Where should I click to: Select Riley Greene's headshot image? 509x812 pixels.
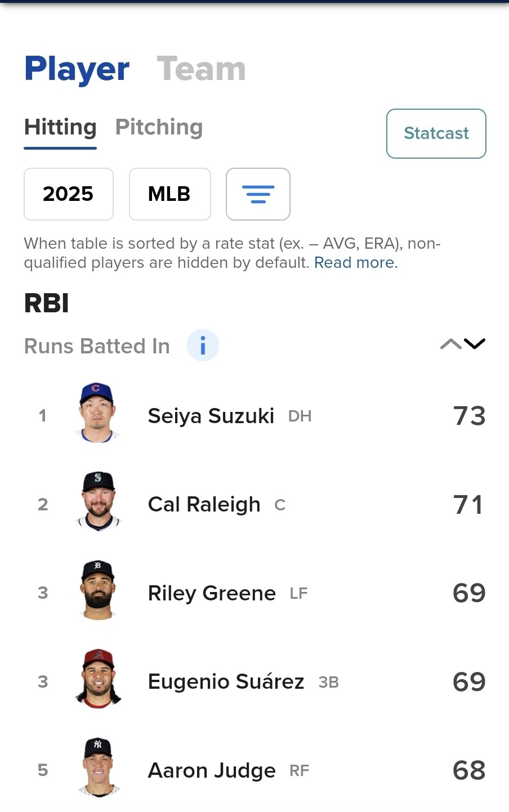point(98,591)
